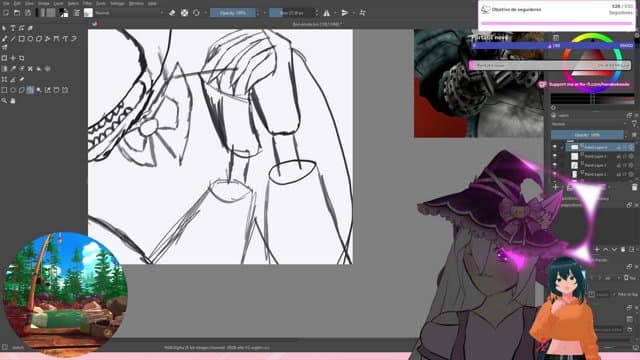Select the Pan hand tool
Screen dimensions: 640x360
coord(13,100)
